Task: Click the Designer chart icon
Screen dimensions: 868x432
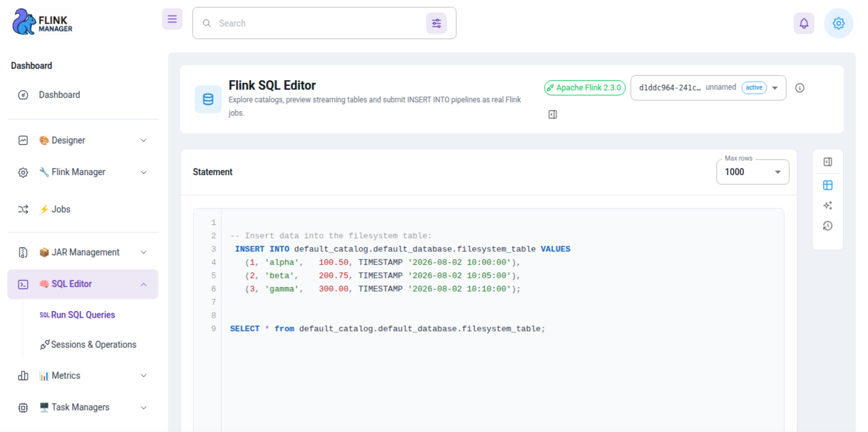Action: (23, 141)
